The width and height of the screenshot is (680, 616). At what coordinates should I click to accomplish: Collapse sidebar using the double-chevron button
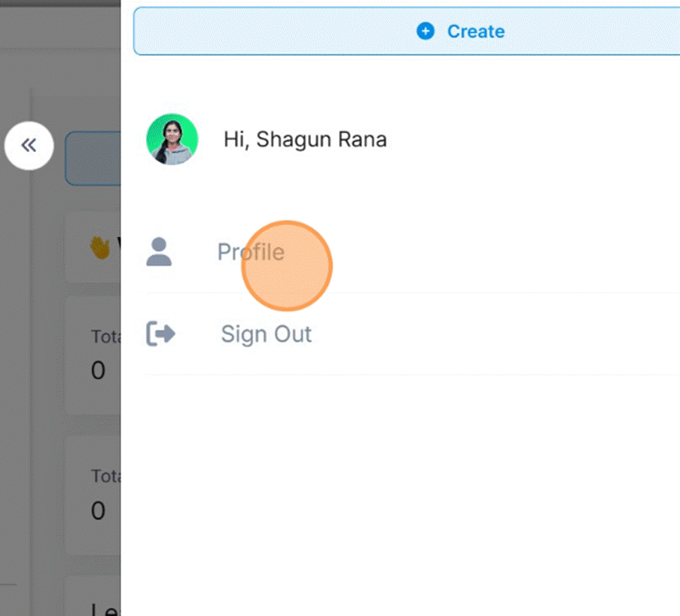[x=29, y=145]
